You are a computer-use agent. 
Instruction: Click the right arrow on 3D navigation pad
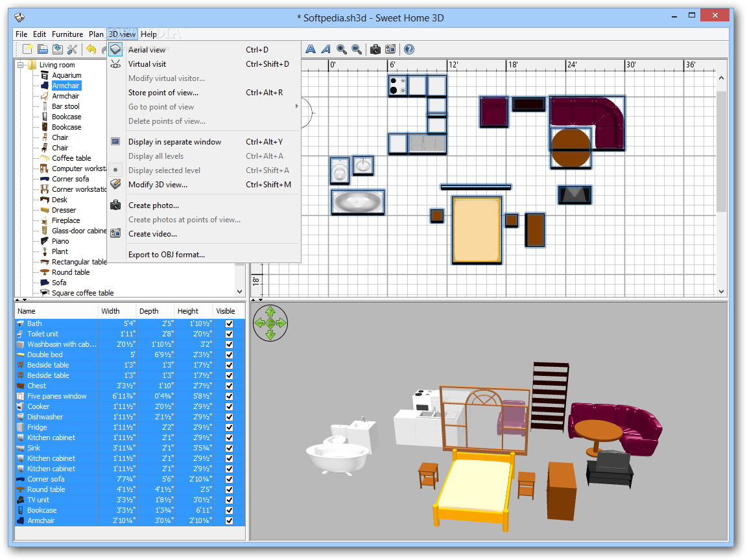coord(281,323)
